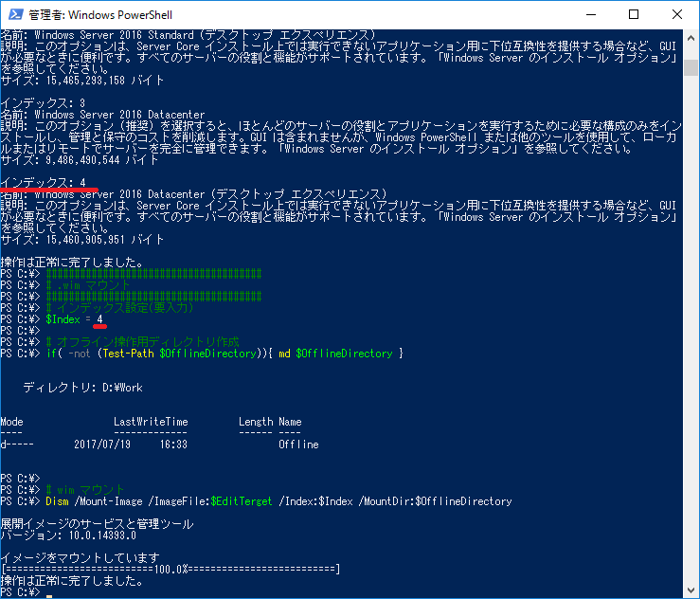Click the size line 9,486,490,544 バイト

(80, 160)
